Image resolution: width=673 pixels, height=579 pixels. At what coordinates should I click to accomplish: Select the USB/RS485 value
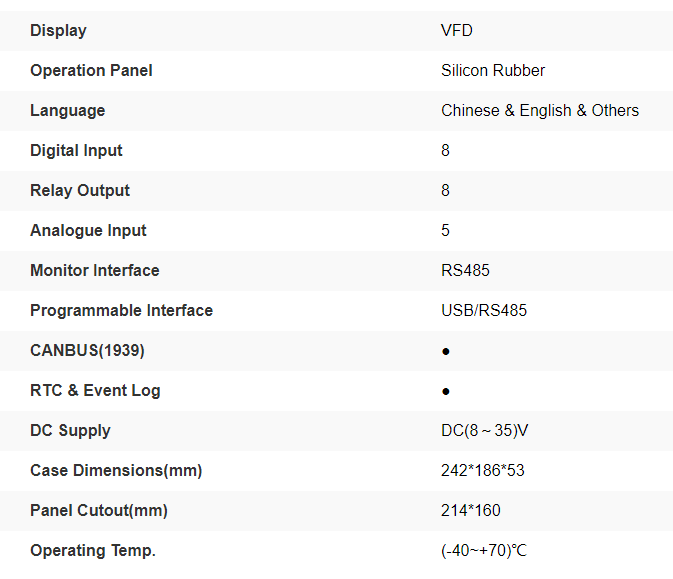(x=484, y=311)
